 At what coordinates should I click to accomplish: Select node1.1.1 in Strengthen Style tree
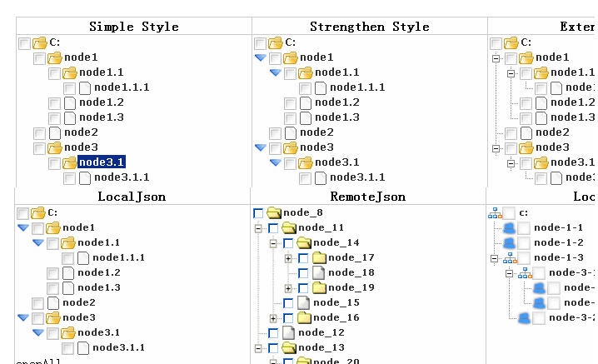[x=356, y=87]
